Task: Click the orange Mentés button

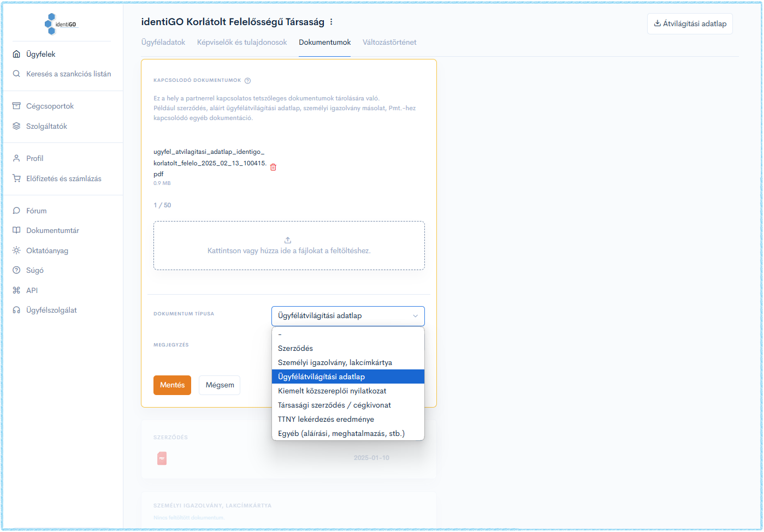Action: (172, 385)
